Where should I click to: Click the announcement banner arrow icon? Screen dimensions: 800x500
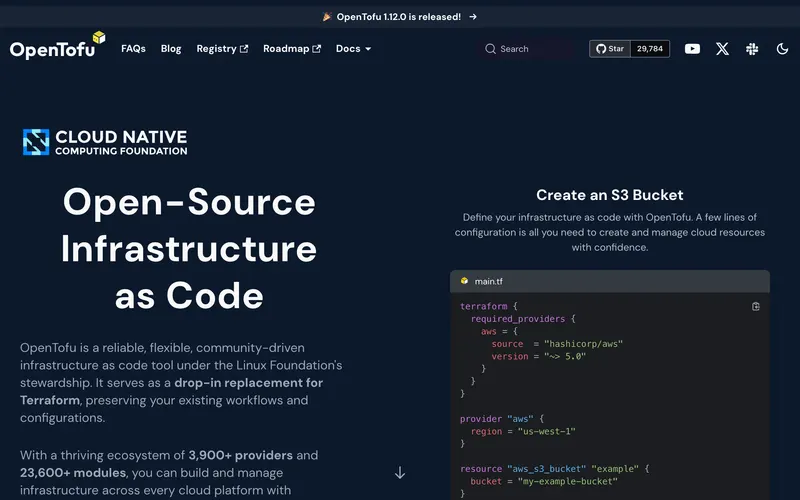(473, 17)
